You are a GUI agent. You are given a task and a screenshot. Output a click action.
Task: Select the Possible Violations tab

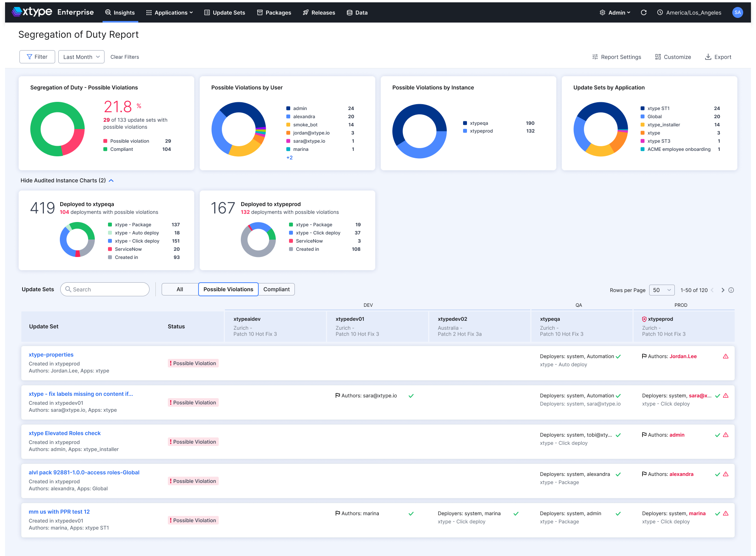point(228,289)
